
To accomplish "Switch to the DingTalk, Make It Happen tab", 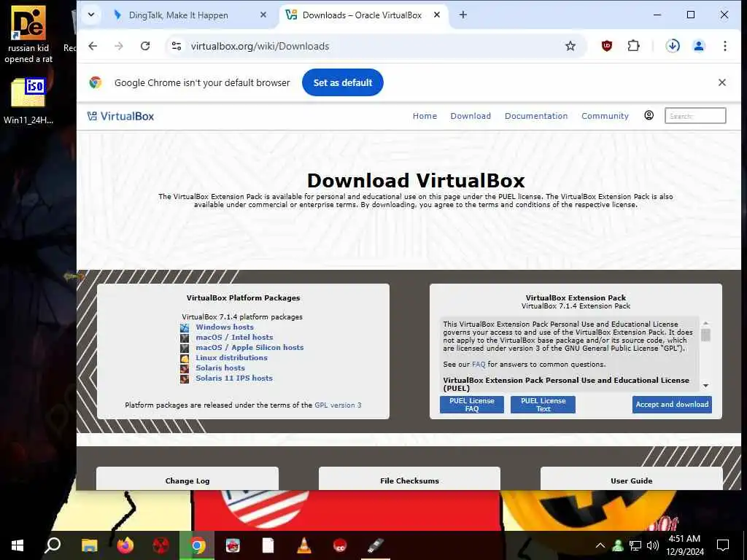I will (x=178, y=15).
